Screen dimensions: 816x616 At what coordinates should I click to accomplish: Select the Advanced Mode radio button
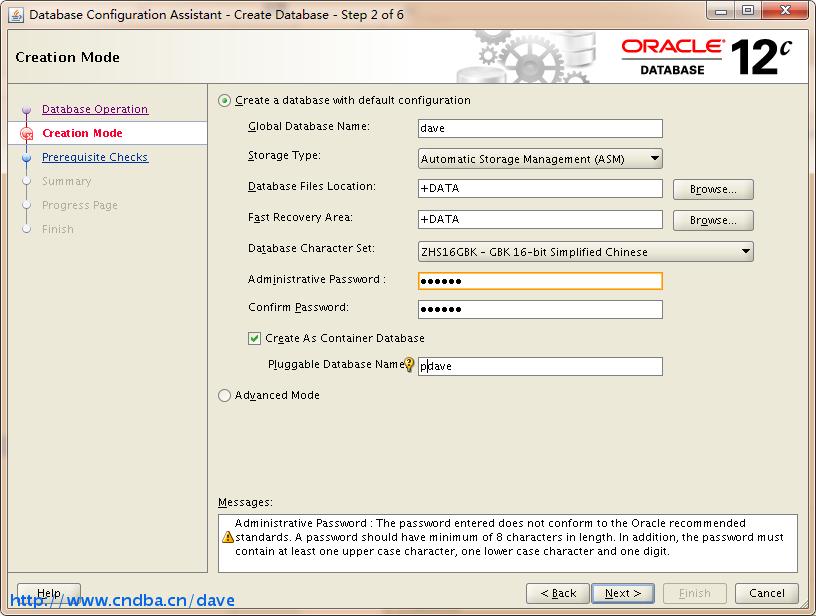224,395
